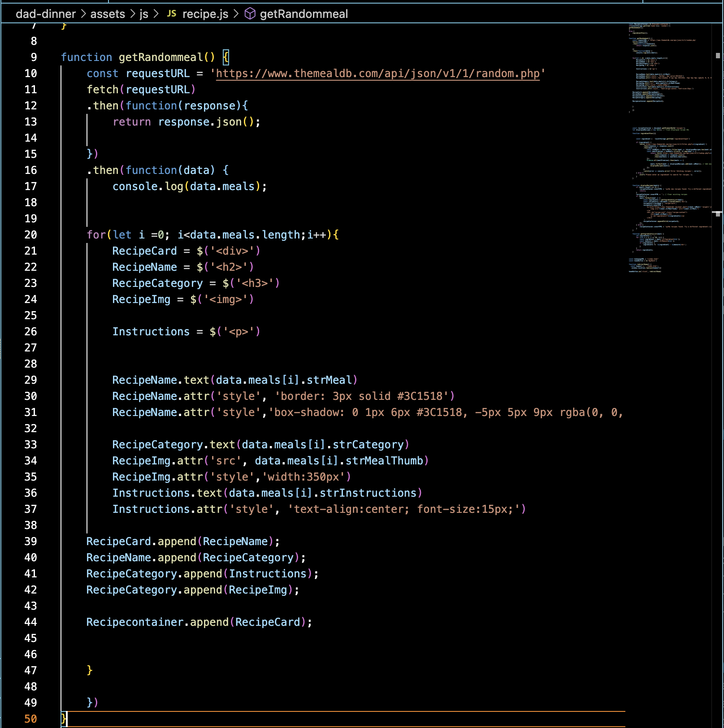This screenshot has height=728, width=724.
Task: Click the function symbol cube icon
Action: click(250, 14)
